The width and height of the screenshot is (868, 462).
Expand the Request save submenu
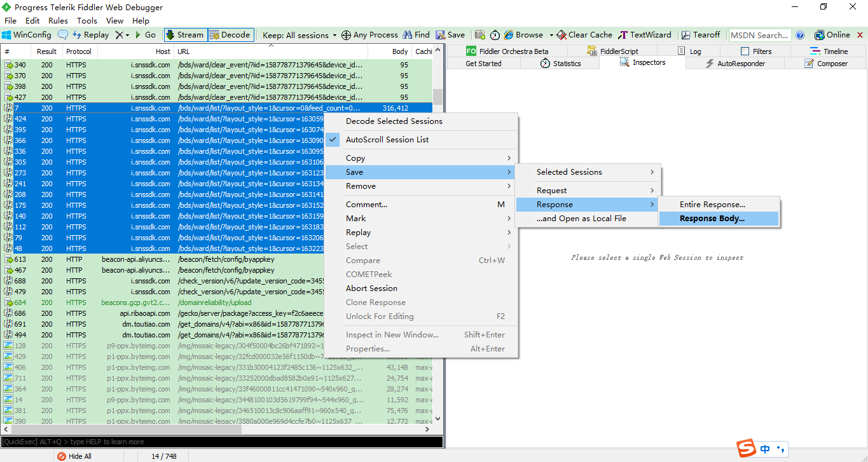point(588,190)
